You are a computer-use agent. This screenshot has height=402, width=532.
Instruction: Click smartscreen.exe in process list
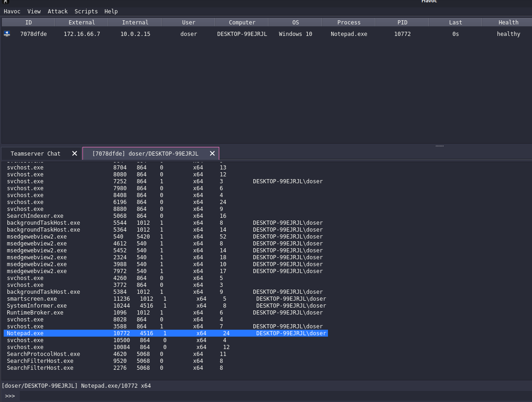point(32,299)
